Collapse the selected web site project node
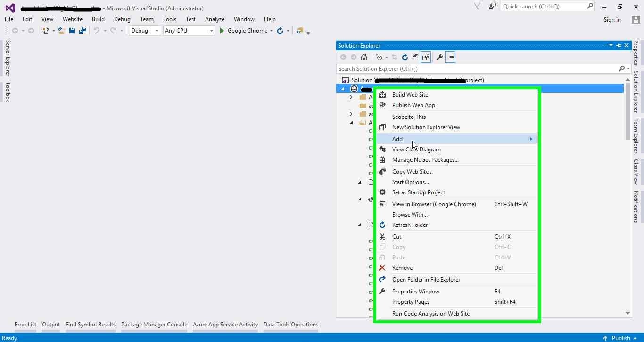644x342 pixels. point(343,89)
